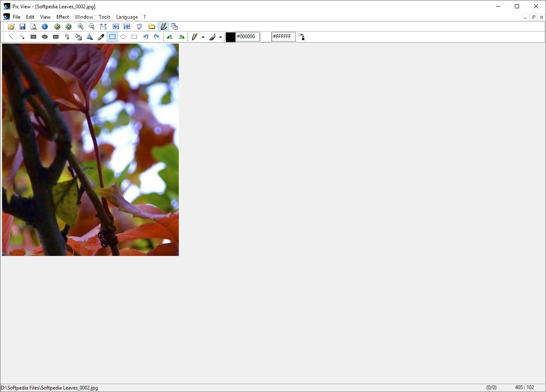Screen dimensions: 546x392
Task: Click the Undo arrow icon
Action: click(146, 37)
